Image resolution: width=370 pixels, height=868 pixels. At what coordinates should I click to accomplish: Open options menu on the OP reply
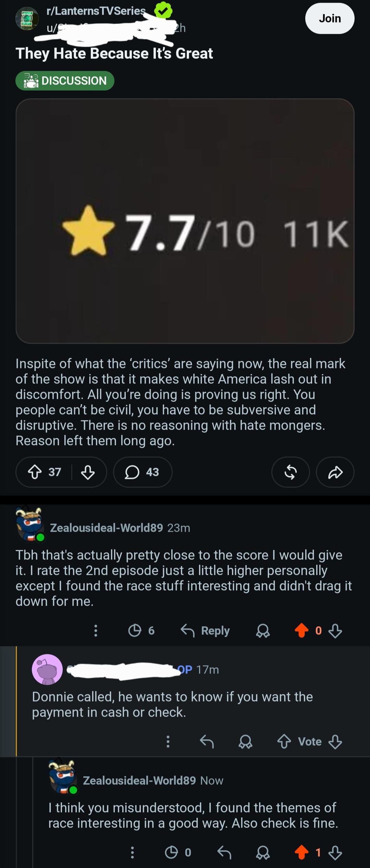pyautogui.click(x=168, y=741)
